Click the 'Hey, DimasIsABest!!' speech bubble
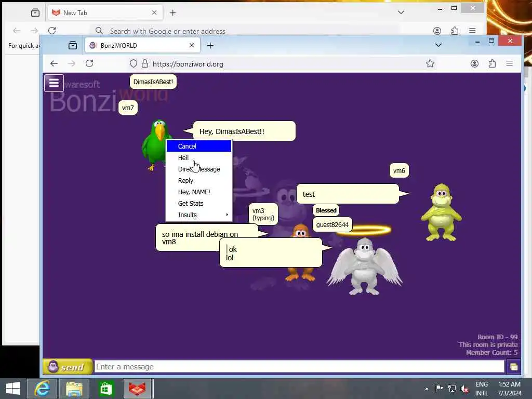The width and height of the screenshot is (532, 399). coord(244,131)
